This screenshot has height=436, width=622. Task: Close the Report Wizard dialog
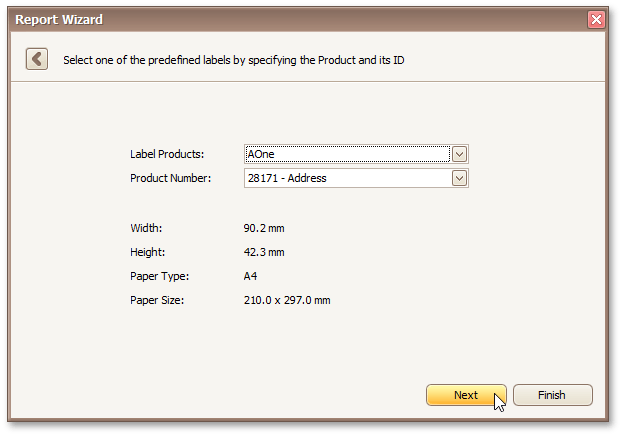click(x=596, y=19)
